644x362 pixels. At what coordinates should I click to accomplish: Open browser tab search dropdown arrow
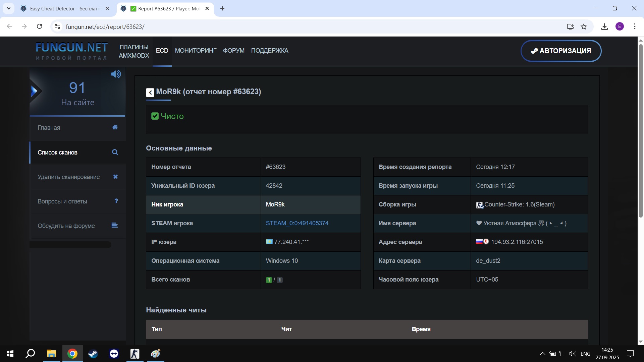tap(8, 8)
